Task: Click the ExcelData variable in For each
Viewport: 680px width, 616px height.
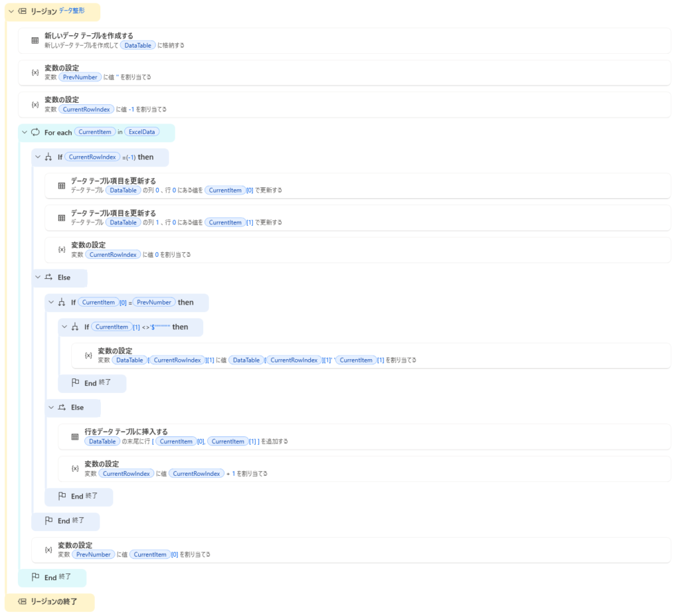Action: [x=142, y=132]
